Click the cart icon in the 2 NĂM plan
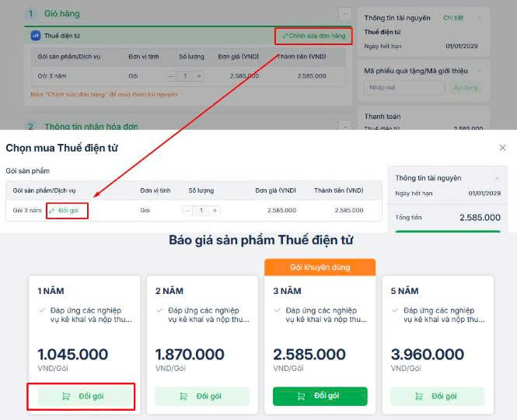The width and height of the screenshot is (517, 420). point(183,396)
